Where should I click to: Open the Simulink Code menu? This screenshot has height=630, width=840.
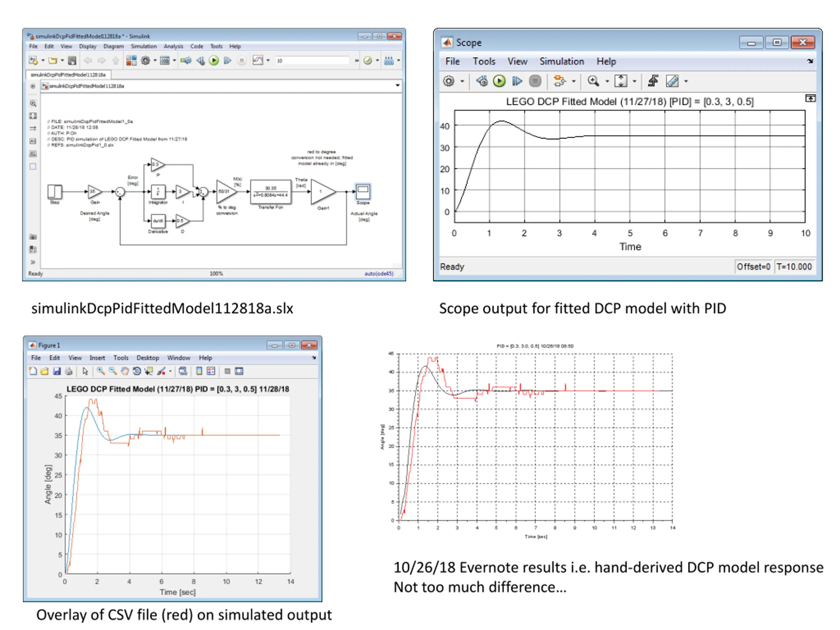pyautogui.click(x=197, y=46)
